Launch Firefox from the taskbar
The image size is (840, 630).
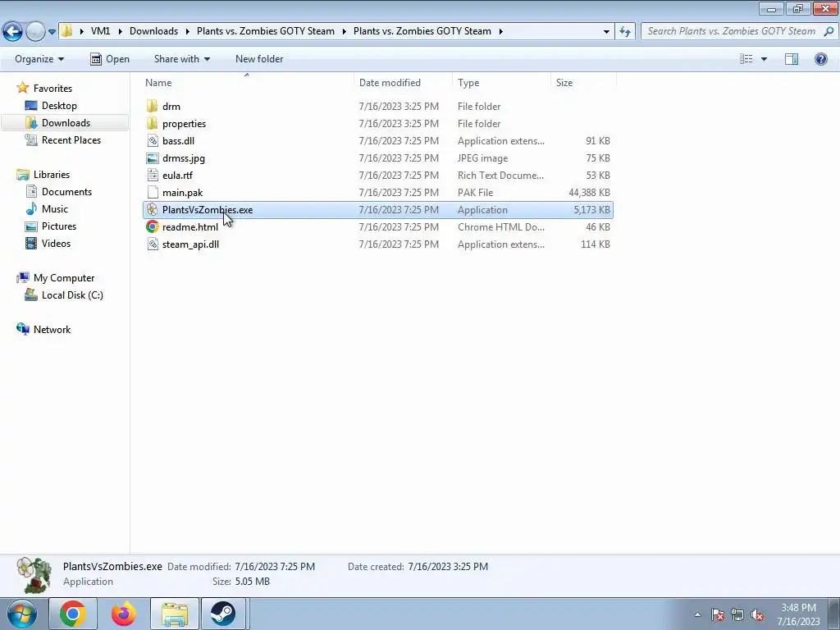click(124, 614)
